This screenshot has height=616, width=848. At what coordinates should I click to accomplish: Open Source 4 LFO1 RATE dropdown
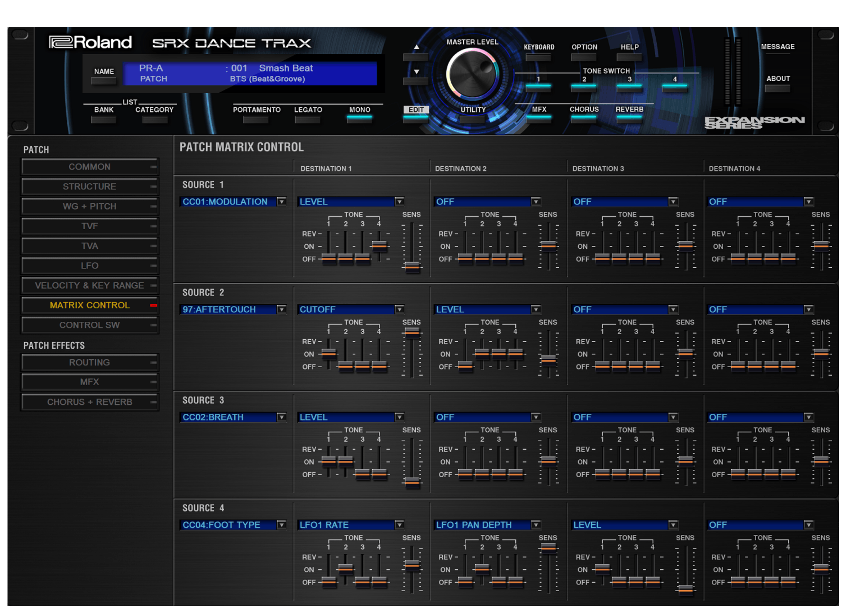point(351,525)
